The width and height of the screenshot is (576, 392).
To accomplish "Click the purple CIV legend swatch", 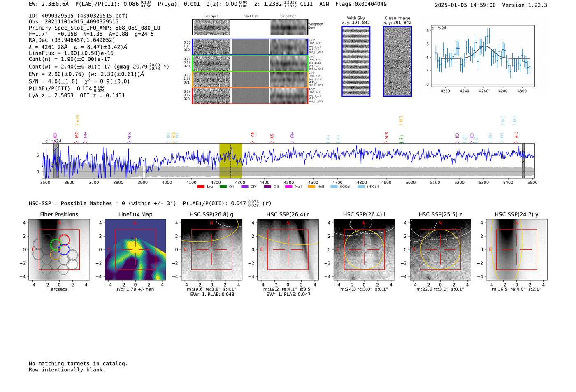I will pos(245,187).
